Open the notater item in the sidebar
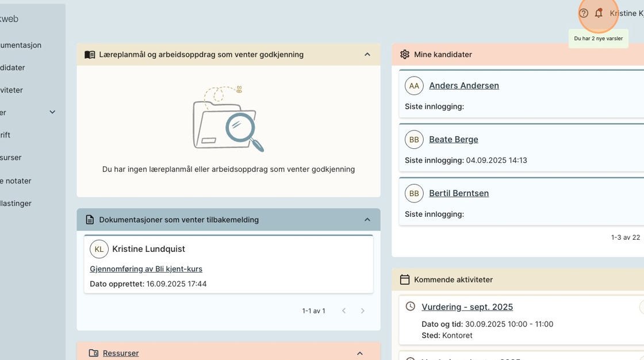 click(x=16, y=181)
